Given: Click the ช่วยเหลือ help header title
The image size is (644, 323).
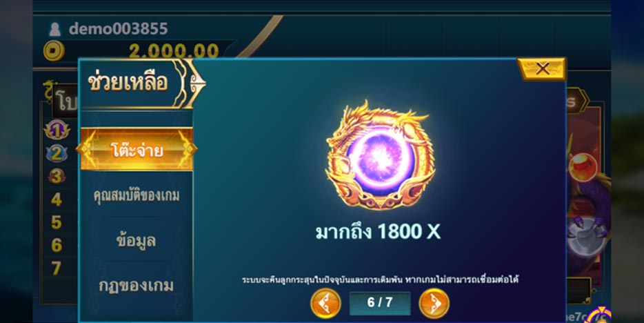Looking at the screenshot, I should point(128,82).
